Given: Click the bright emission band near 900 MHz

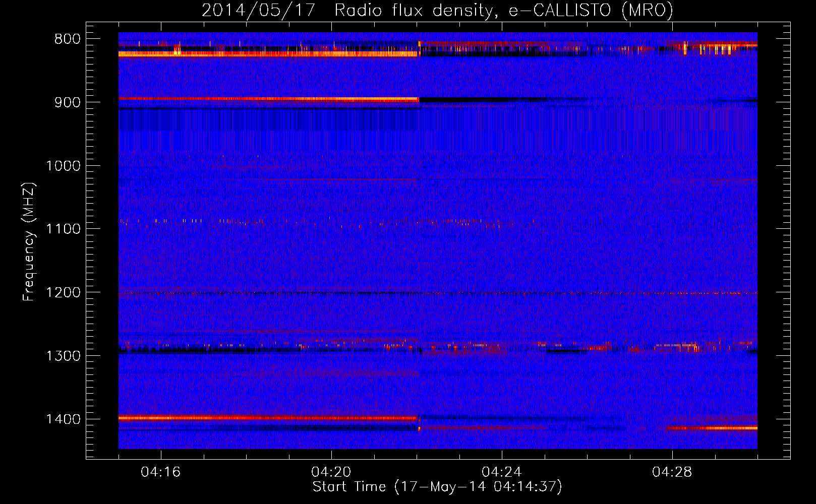Looking at the screenshot, I should click(x=269, y=99).
